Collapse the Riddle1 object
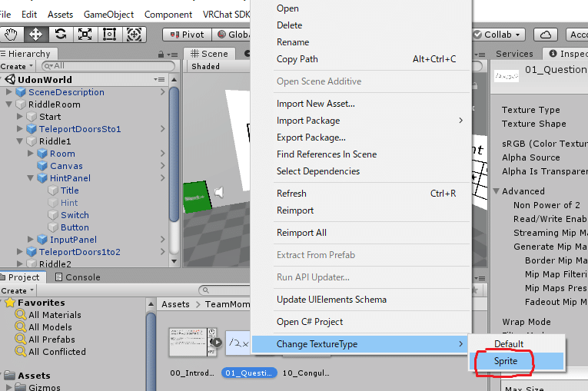Screen dimensions: 588x391 point(20,141)
